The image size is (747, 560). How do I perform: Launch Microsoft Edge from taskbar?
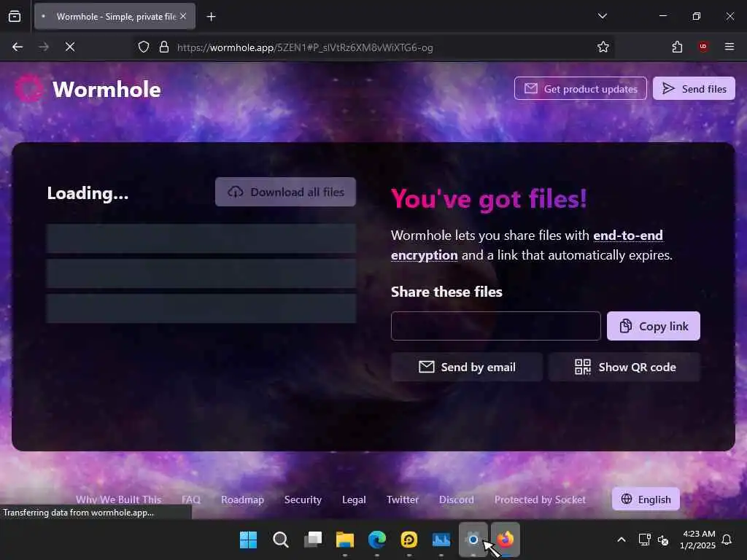[x=377, y=540]
